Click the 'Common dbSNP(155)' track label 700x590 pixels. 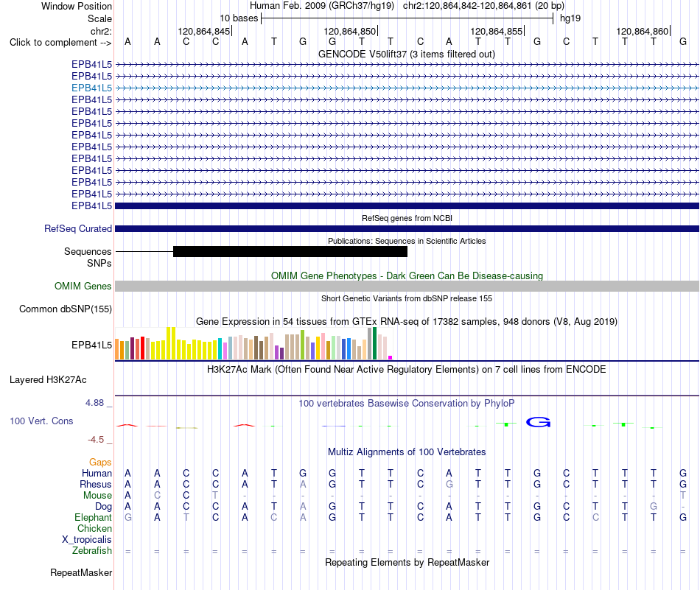point(65,309)
